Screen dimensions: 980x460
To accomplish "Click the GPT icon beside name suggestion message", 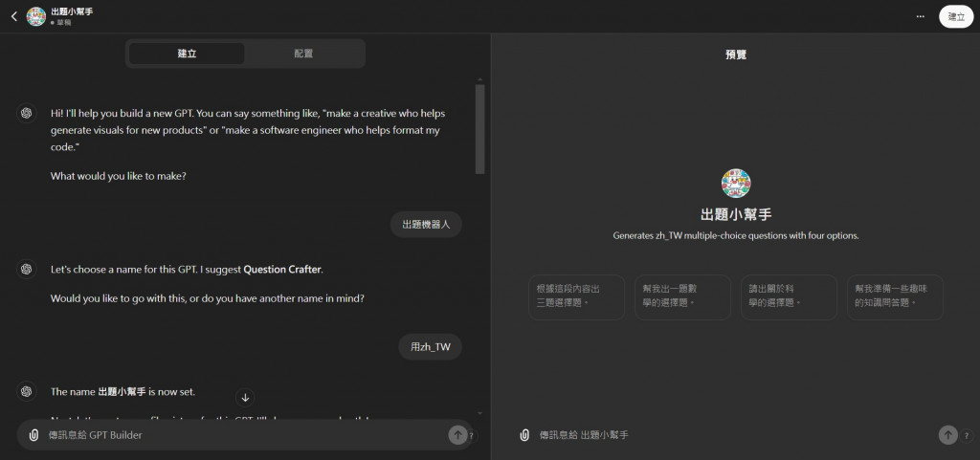I will 26,269.
